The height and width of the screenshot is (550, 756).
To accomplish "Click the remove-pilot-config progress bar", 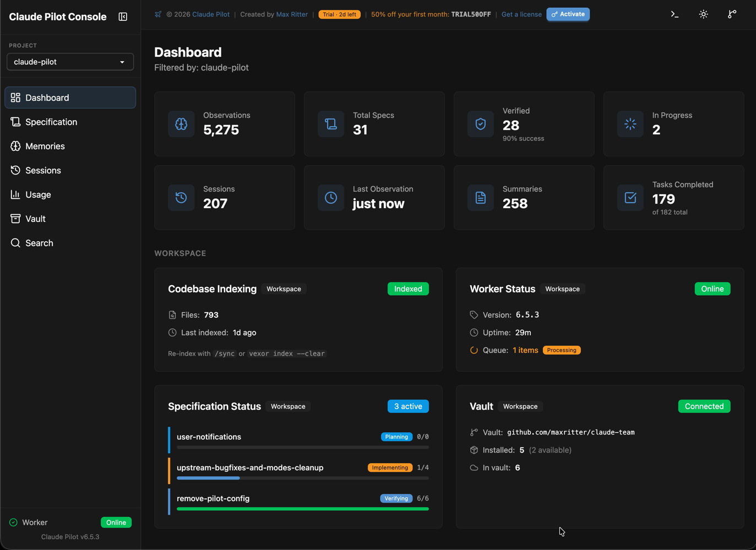I will pyautogui.click(x=302, y=509).
